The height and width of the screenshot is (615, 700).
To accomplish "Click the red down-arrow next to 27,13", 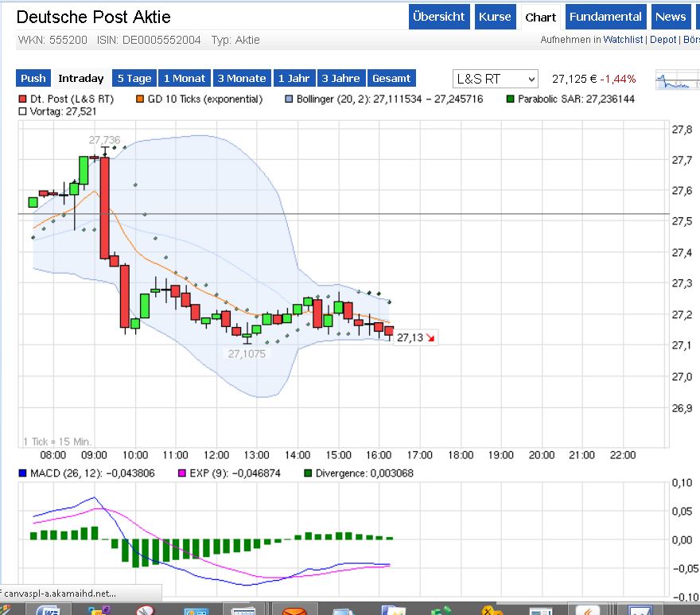I will pyautogui.click(x=430, y=338).
